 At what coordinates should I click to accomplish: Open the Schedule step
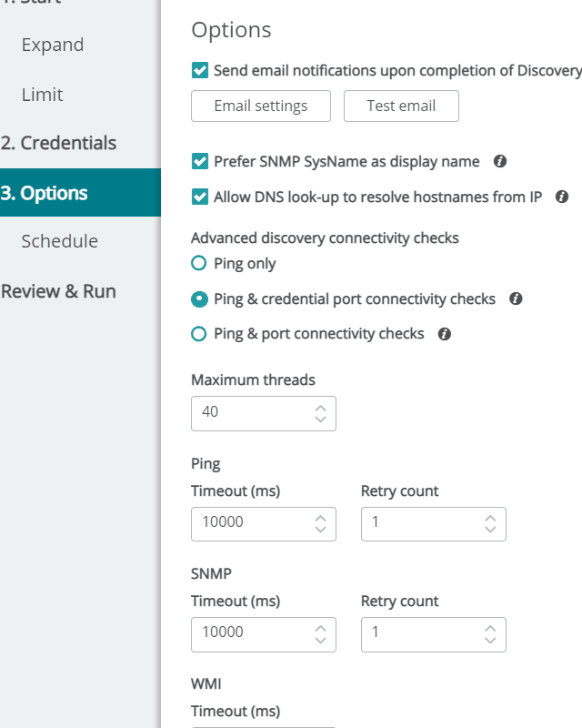point(60,241)
